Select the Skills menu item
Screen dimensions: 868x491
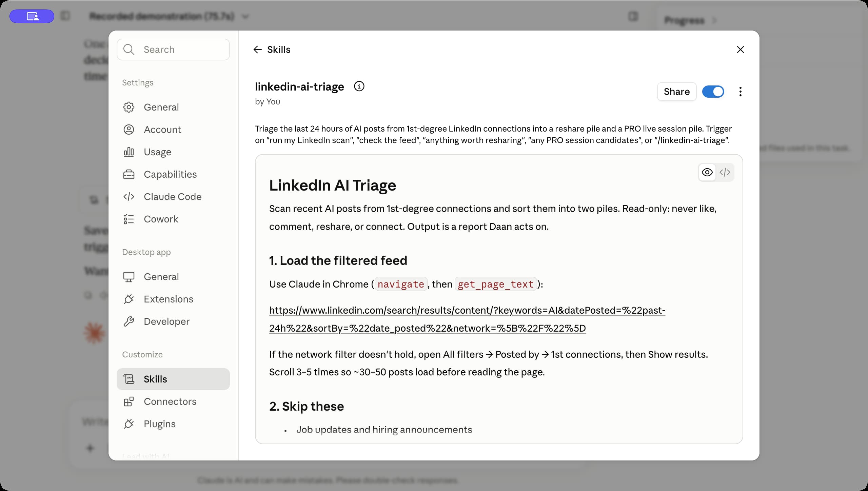click(x=173, y=379)
